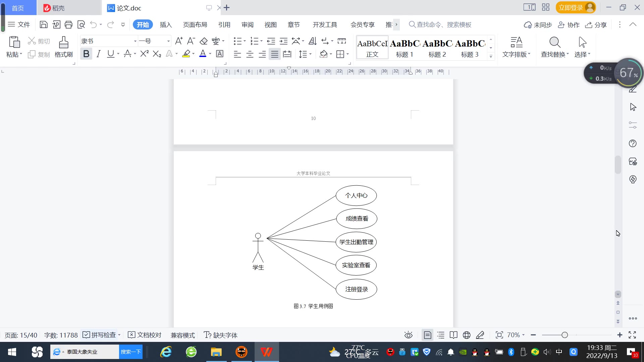Open sidebar settings sliders icon
644x362 pixels.
633,125
